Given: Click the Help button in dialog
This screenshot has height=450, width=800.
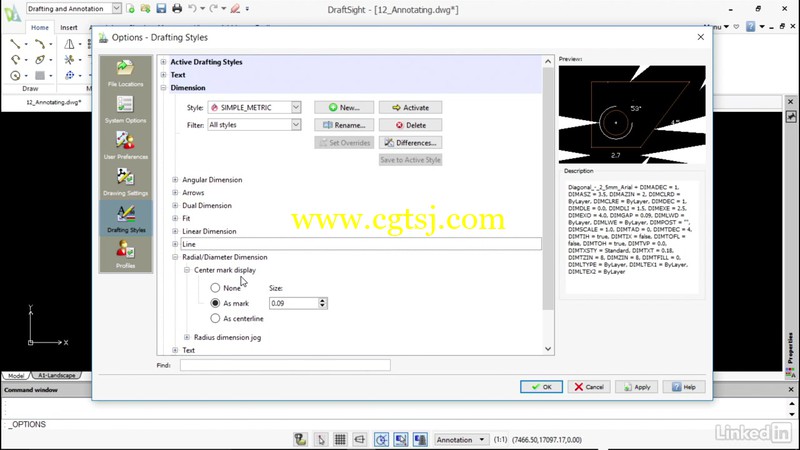Looking at the screenshot, I should [684, 387].
